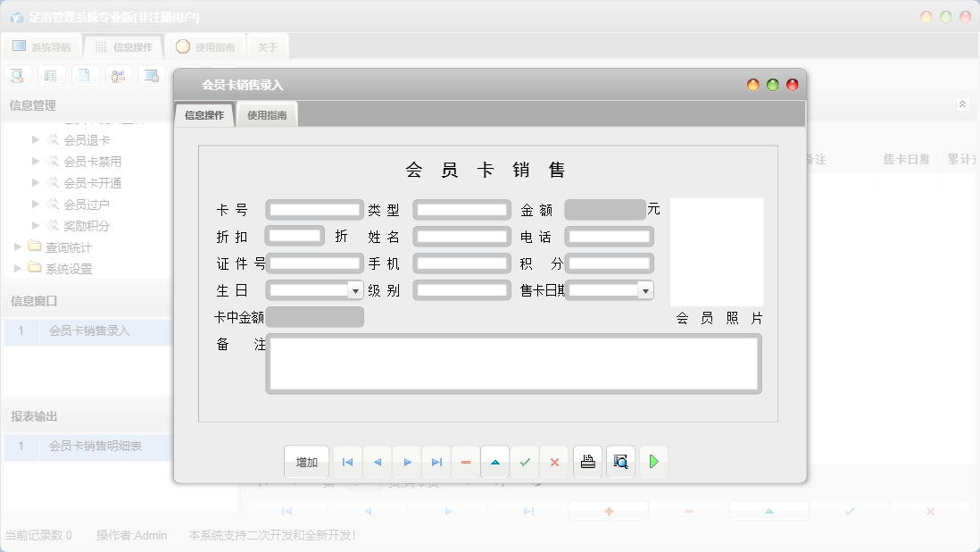Click the 增加 button
Image resolution: width=980 pixels, height=552 pixels.
[307, 462]
